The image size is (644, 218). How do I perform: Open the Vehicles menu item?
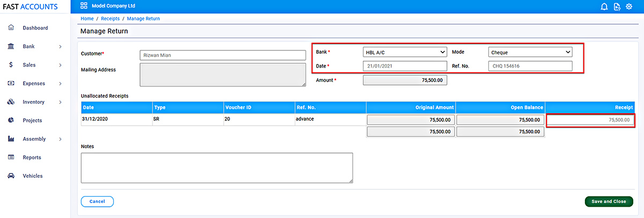33,176
